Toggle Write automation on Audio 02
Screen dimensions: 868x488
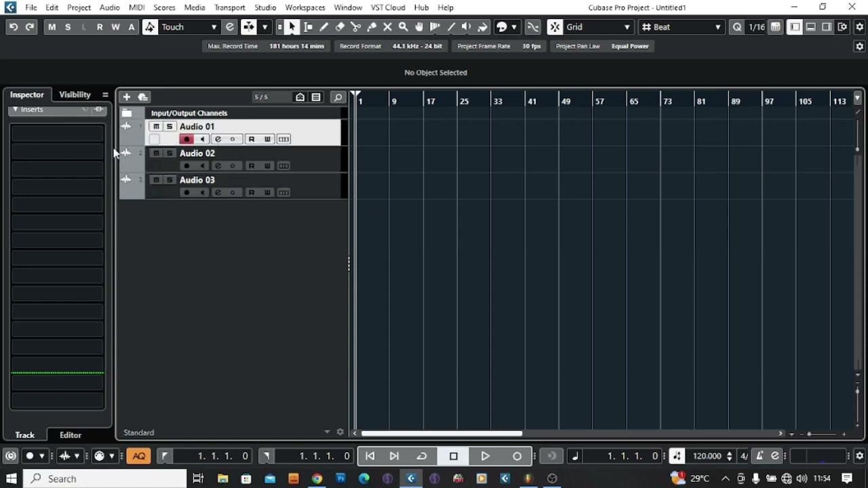[267, 166]
